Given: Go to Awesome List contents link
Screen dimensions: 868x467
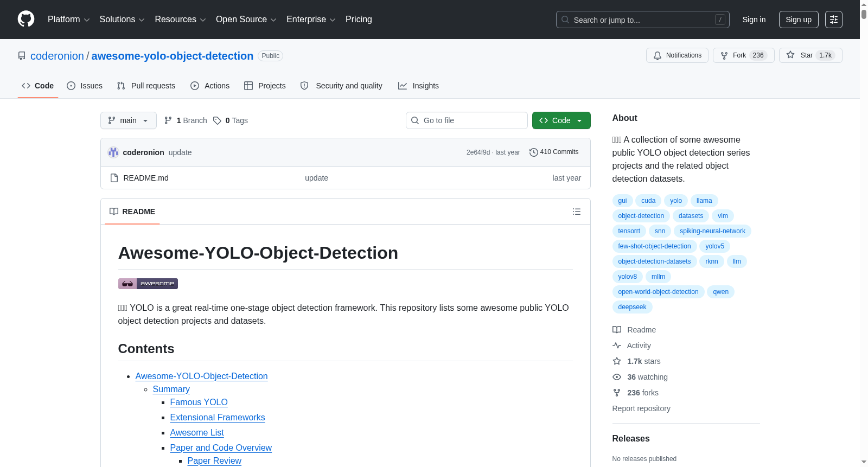Looking at the screenshot, I should [197, 433].
